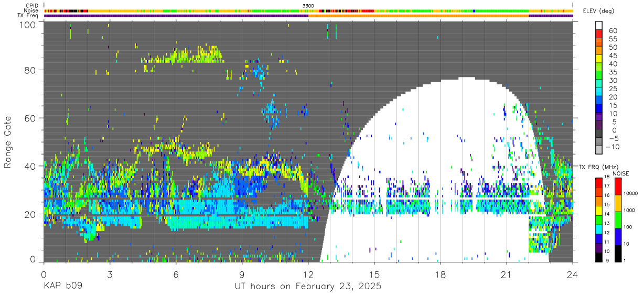Pick the orange segment of the NOISE color bar

coord(617,203)
